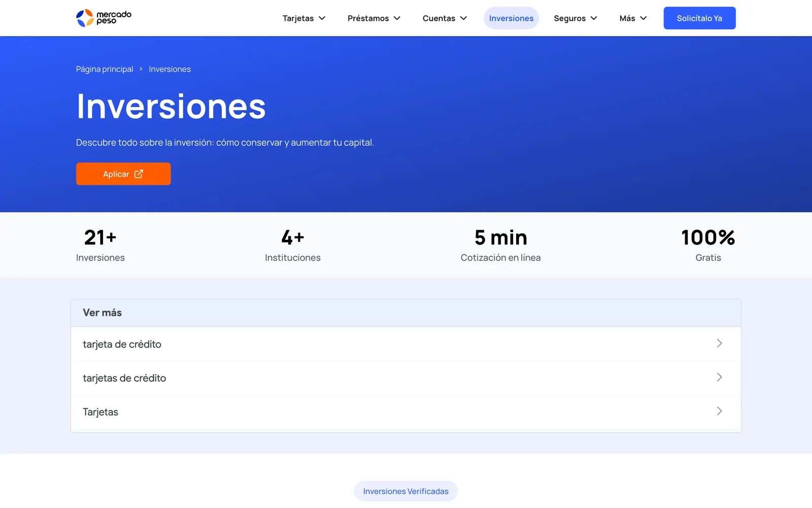The height and width of the screenshot is (508, 812).
Task: Expand the Seguros menu
Action: click(x=576, y=18)
